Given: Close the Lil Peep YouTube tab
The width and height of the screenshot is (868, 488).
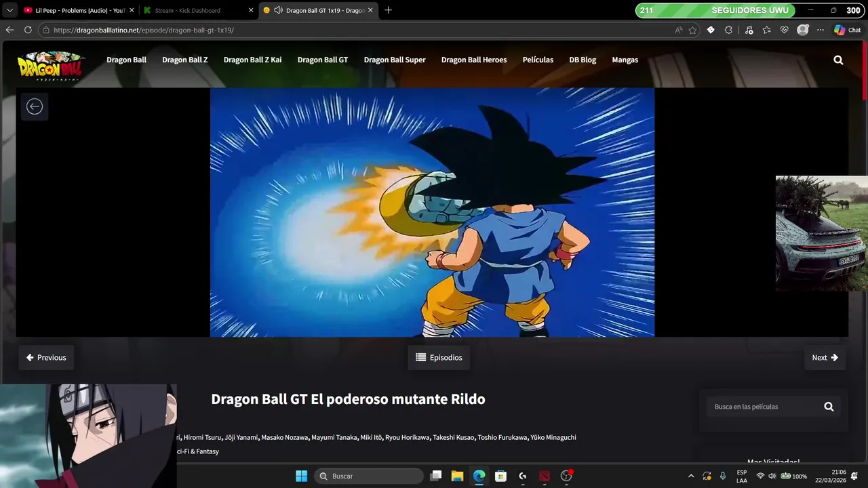Looking at the screenshot, I should pos(132,10).
